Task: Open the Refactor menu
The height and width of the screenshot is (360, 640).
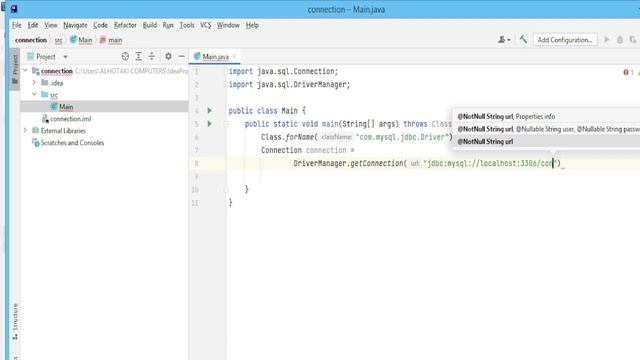Action: 125,25
